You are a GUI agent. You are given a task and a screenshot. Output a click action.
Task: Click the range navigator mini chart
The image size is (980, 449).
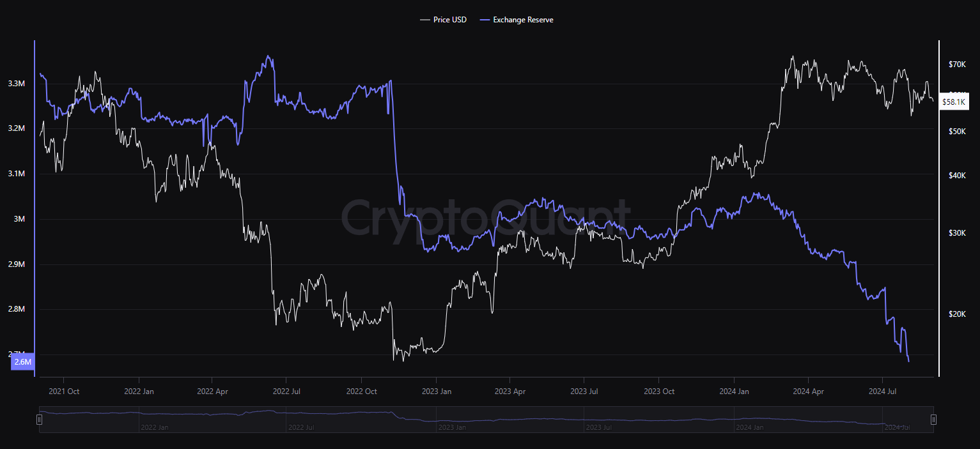click(486, 420)
